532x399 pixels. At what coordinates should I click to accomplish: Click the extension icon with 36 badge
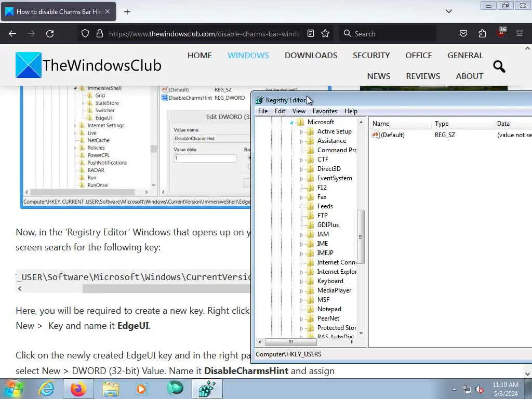point(501,32)
